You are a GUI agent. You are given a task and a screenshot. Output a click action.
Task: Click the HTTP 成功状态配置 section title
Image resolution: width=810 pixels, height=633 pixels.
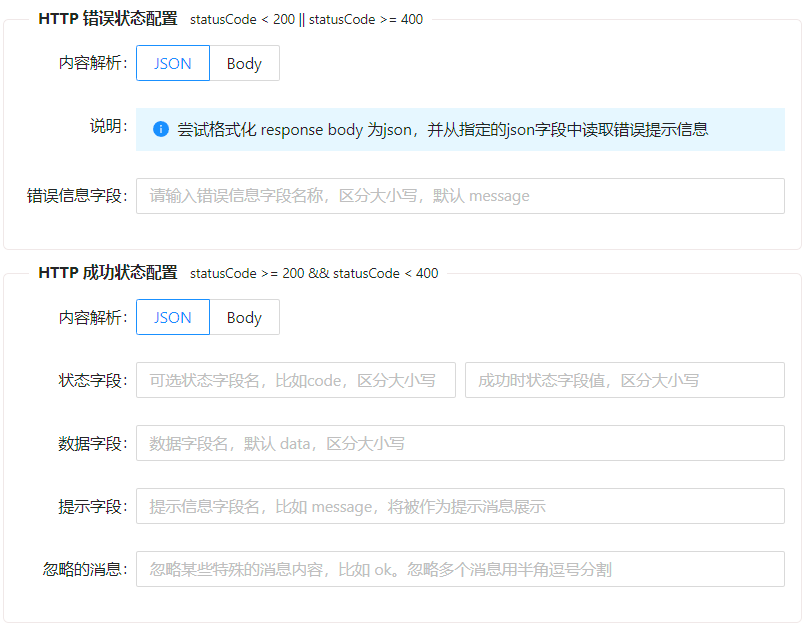click(x=108, y=273)
